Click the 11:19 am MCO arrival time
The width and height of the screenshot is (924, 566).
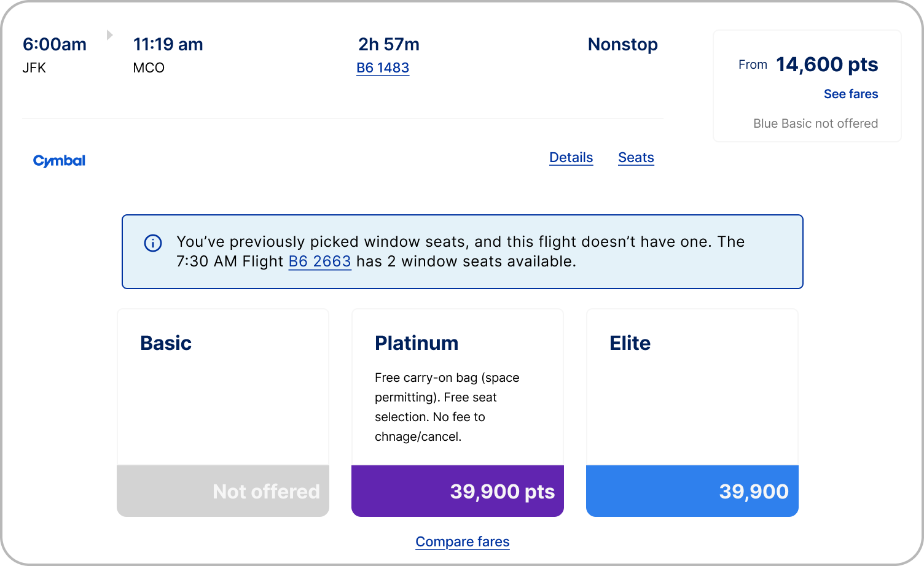(168, 45)
